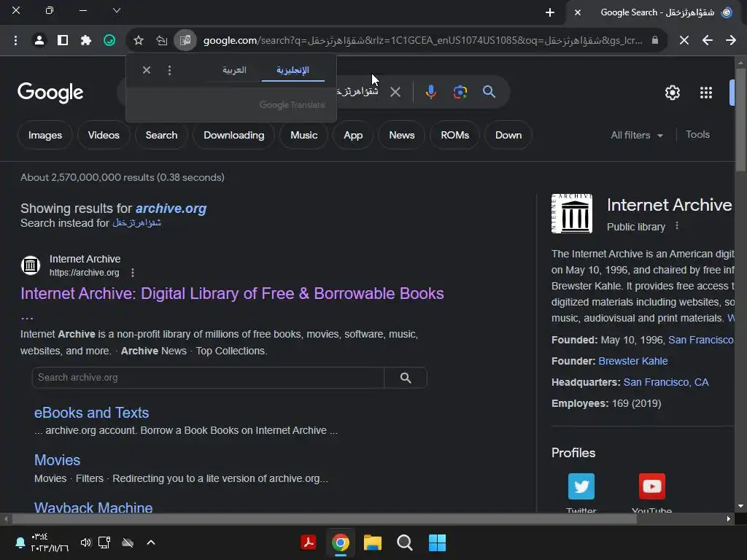Toggle the Chrome side panel icon
The width and height of the screenshot is (747, 560).
(x=63, y=41)
